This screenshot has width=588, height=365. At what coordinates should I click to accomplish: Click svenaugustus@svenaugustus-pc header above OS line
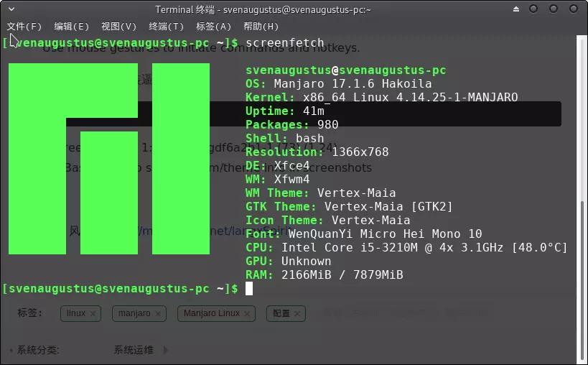pyautogui.click(x=346, y=70)
